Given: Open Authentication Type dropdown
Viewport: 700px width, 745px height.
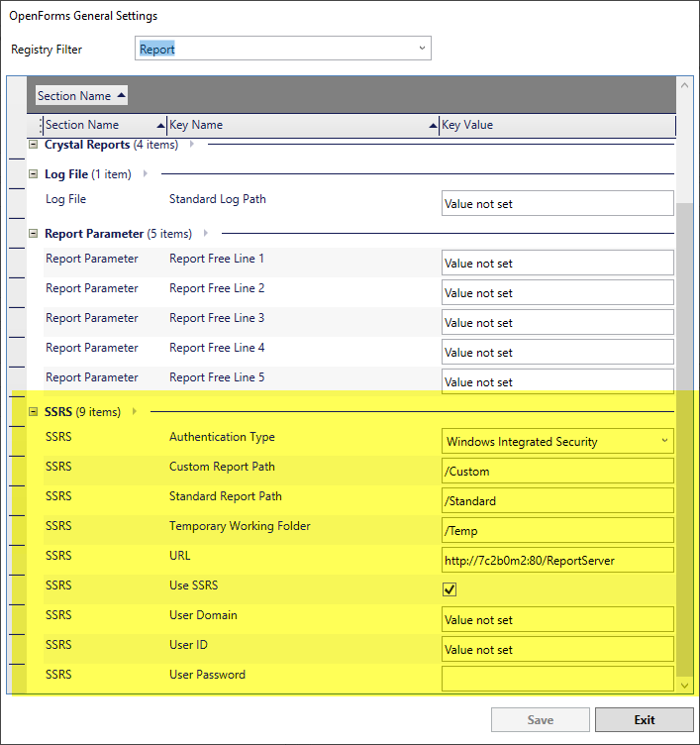Looking at the screenshot, I should point(663,441).
